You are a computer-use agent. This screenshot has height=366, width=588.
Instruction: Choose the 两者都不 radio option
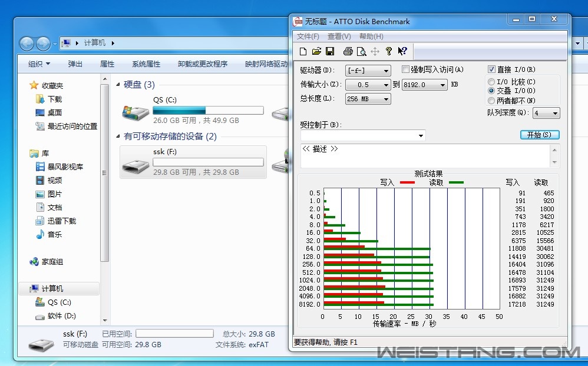(x=491, y=101)
